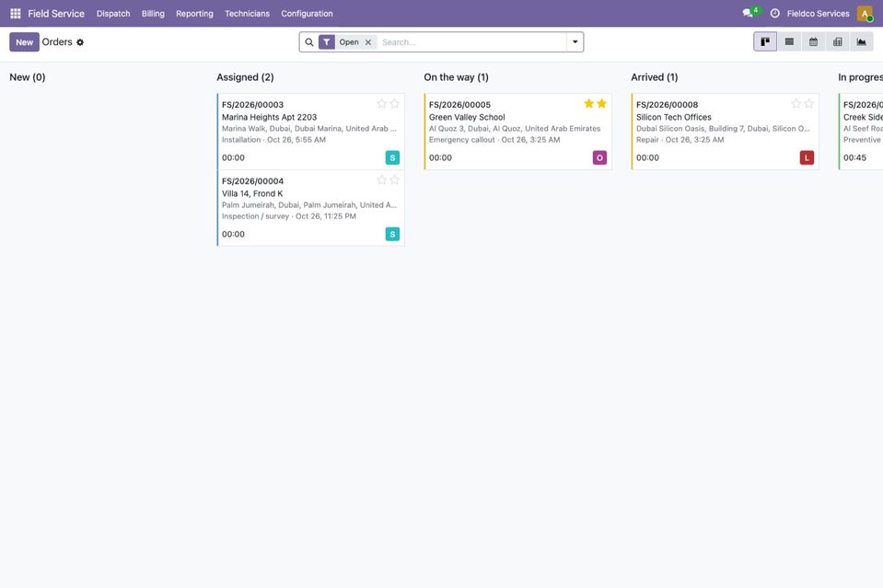883x588 pixels.
Task: Open the apps grid menu
Action: [x=16, y=14]
